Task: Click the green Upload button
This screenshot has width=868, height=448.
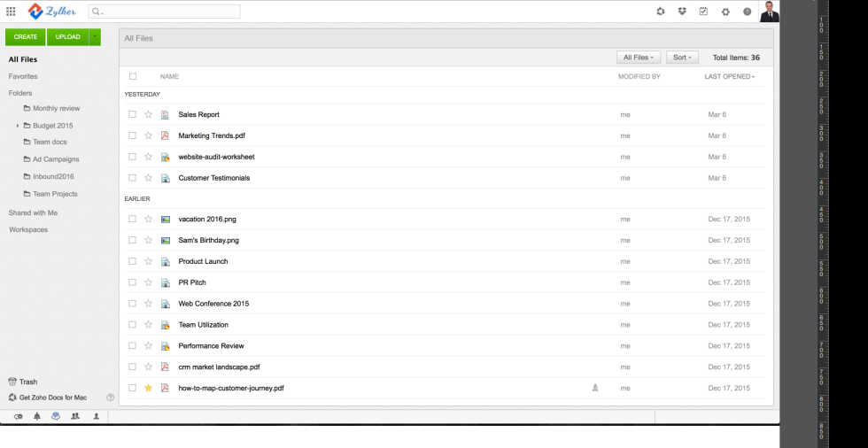Action: [x=68, y=36]
